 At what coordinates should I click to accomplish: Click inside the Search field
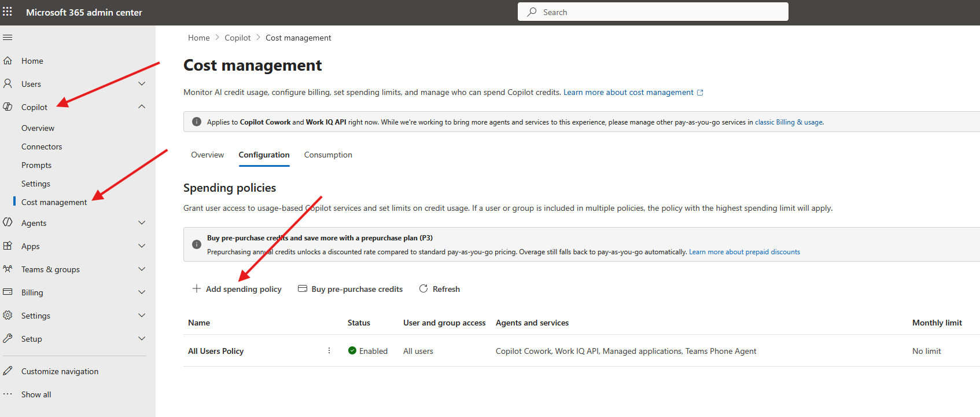653,12
